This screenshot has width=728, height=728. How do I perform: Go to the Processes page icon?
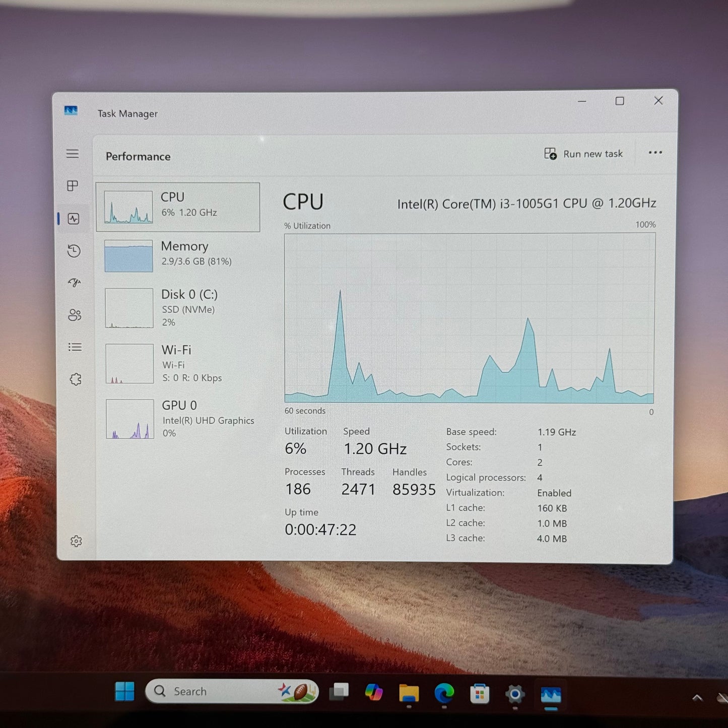[73, 186]
